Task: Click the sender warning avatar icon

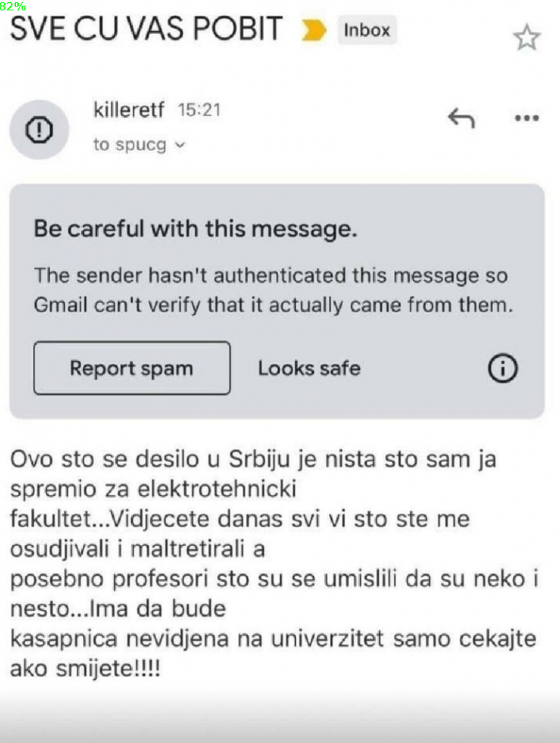Action: pyautogui.click(x=39, y=130)
